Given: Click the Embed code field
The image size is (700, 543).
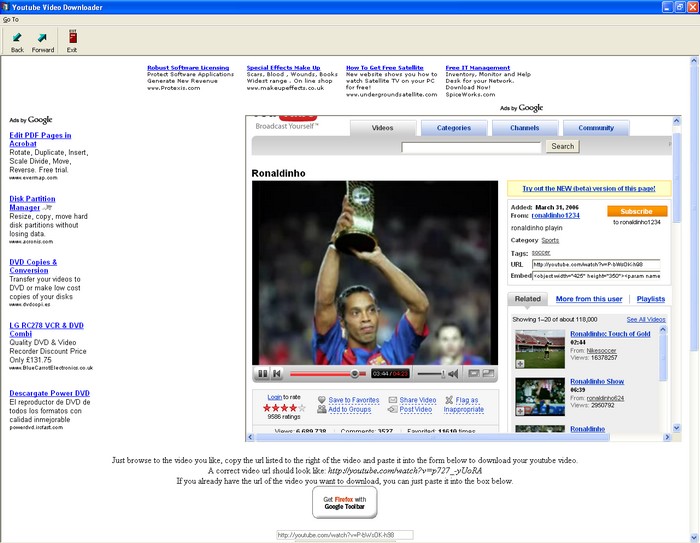Looking at the screenshot, I should pyautogui.click(x=596, y=276).
